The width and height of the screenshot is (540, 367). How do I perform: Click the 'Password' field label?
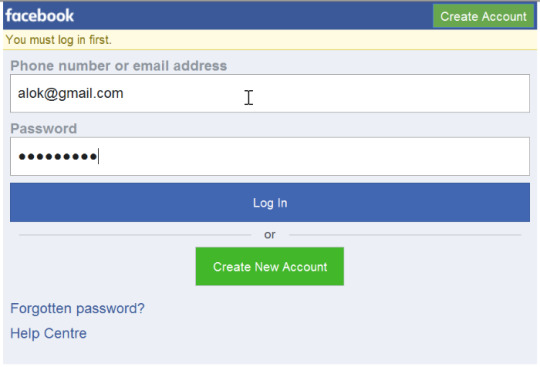(x=43, y=128)
